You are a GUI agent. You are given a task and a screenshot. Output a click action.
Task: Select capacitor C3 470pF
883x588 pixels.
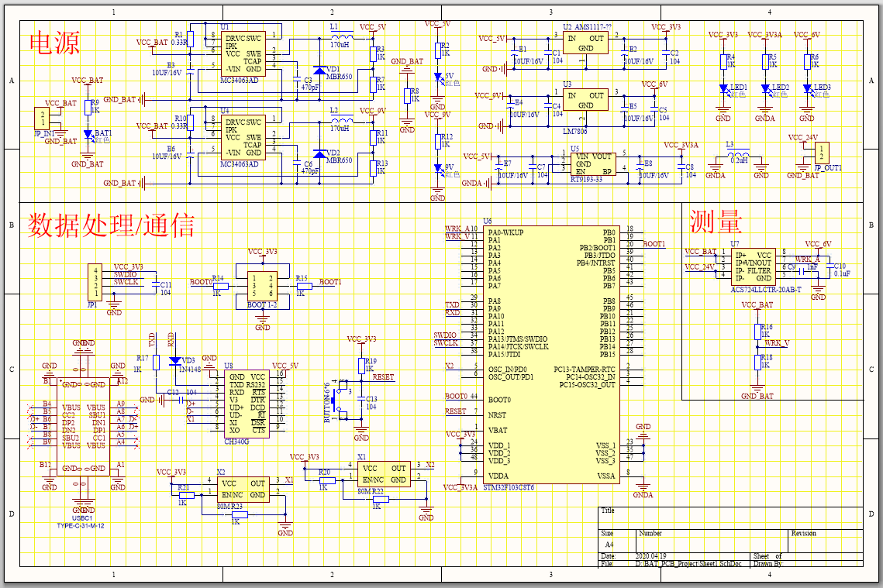coord(296,77)
